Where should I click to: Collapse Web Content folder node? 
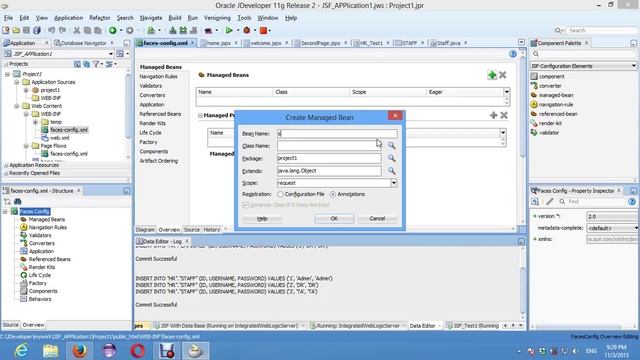coord(17,106)
